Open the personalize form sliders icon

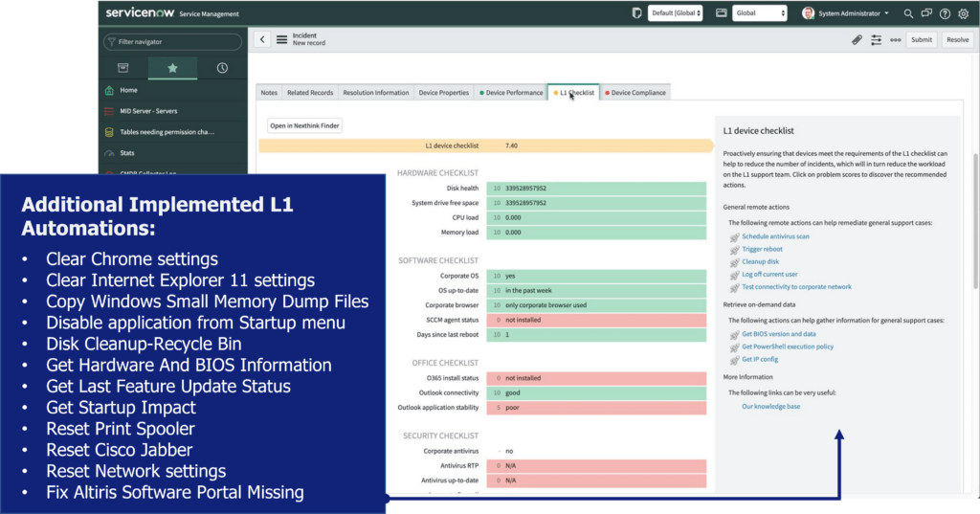pyautogui.click(x=877, y=40)
